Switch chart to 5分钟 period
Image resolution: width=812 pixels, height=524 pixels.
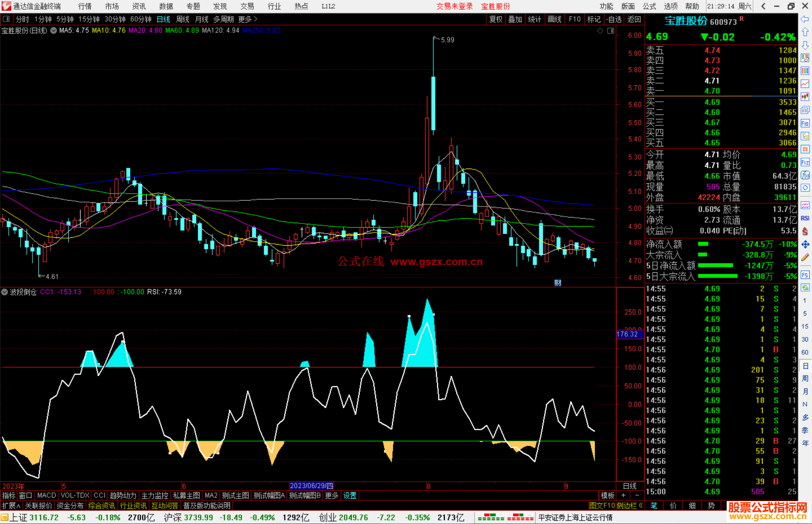[x=65, y=19]
